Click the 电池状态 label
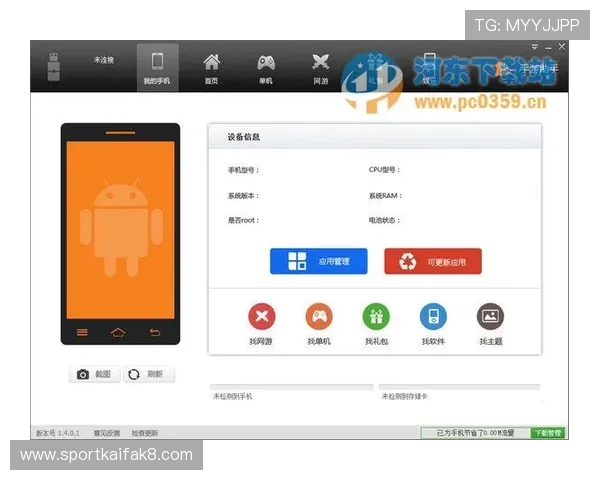 (x=384, y=220)
